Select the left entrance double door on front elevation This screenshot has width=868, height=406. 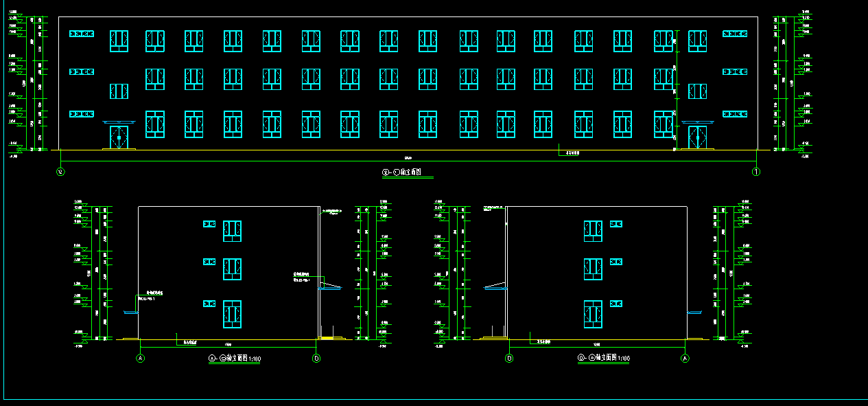[119, 137]
